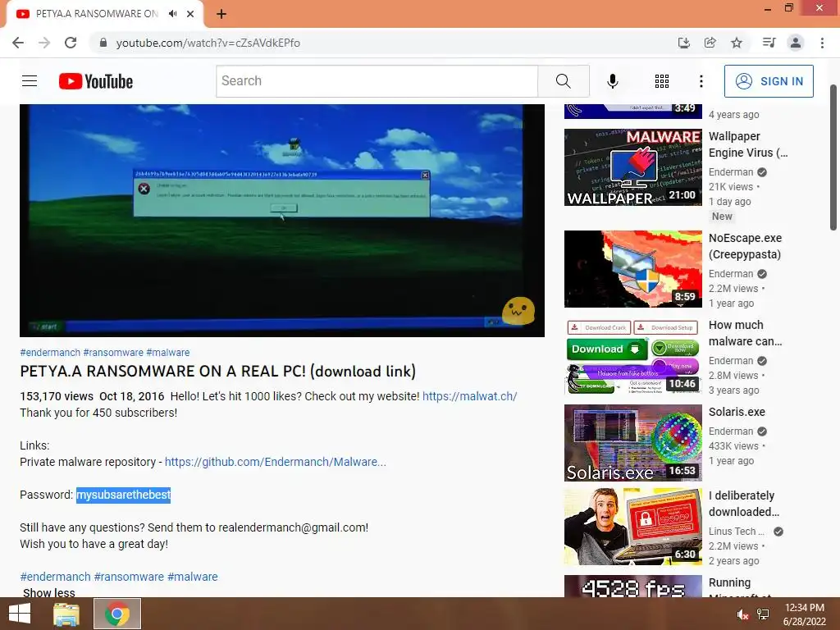The width and height of the screenshot is (840, 630).
Task: Open NoEscape.exe (Creepypasta) video title
Action: 745,246
